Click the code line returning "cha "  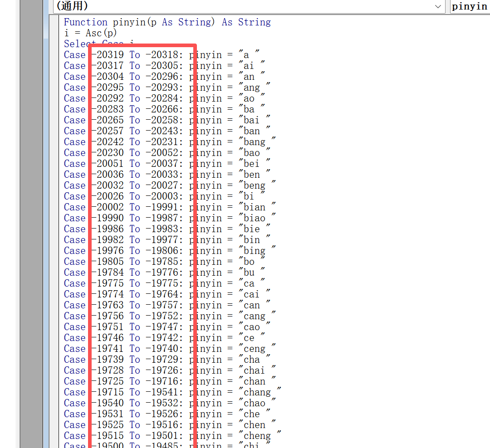click(x=167, y=360)
